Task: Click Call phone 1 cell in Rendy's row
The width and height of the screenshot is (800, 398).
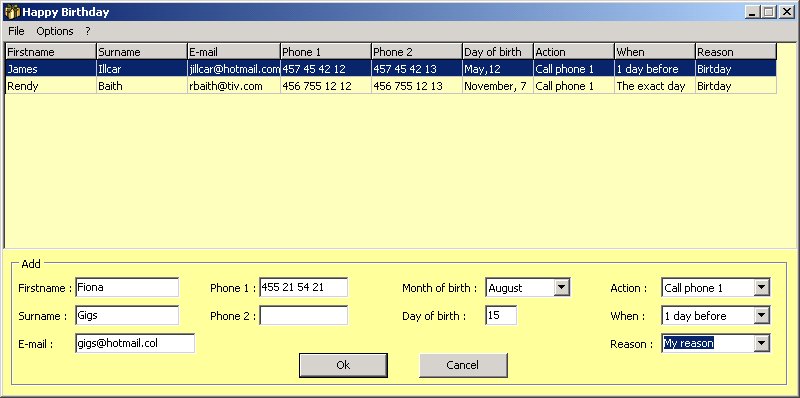Action: coord(574,86)
